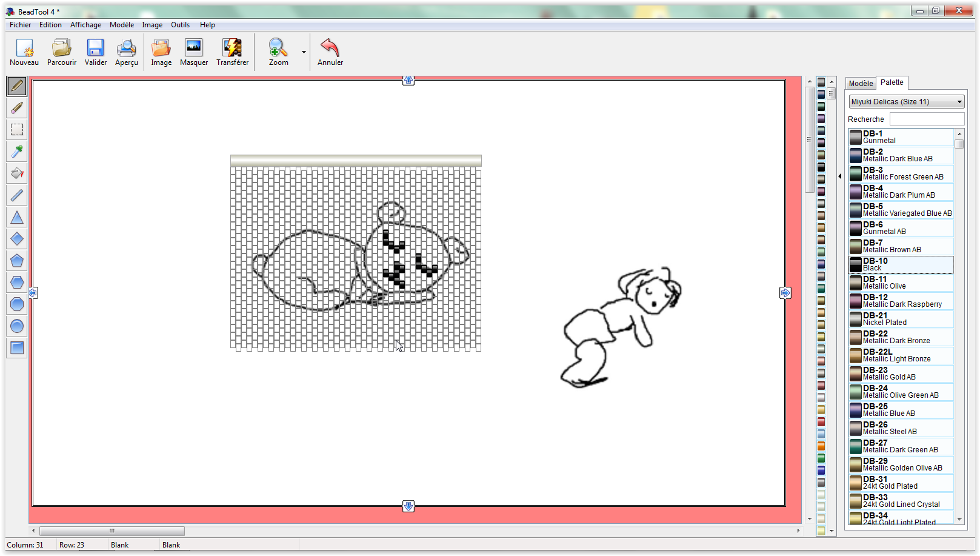Click the bottom canvas expand arrow

tap(408, 506)
